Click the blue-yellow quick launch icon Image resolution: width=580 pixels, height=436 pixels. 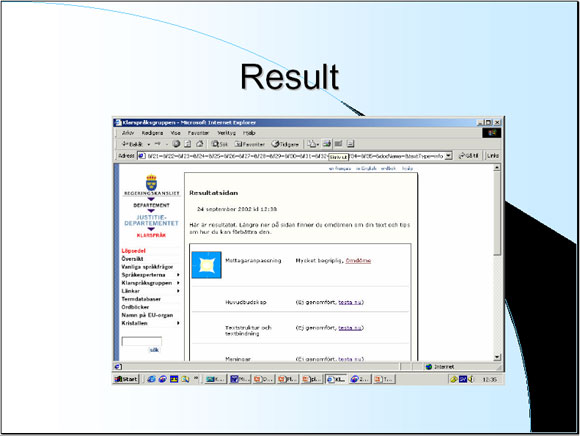[174, 379]
